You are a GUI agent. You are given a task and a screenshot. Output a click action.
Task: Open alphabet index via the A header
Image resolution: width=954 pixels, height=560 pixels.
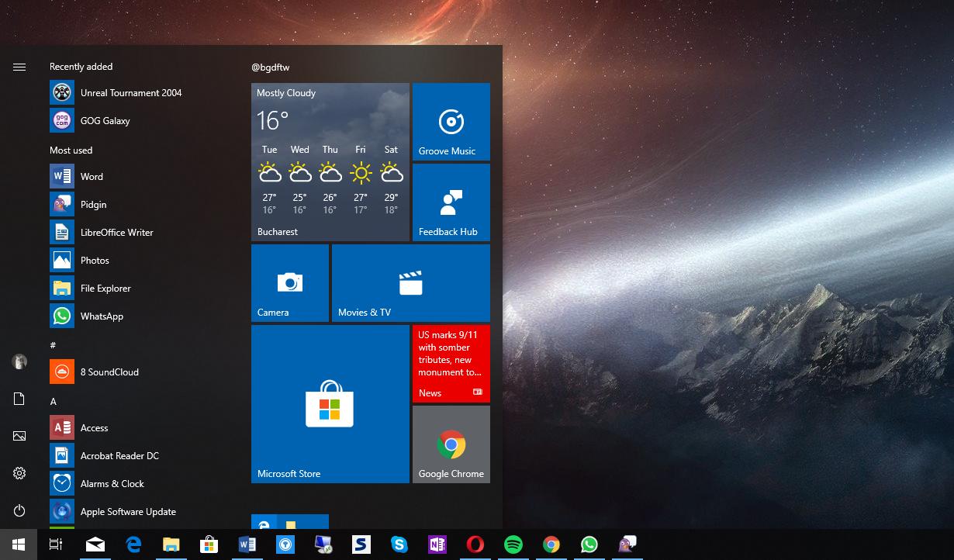tap(54, 402)
